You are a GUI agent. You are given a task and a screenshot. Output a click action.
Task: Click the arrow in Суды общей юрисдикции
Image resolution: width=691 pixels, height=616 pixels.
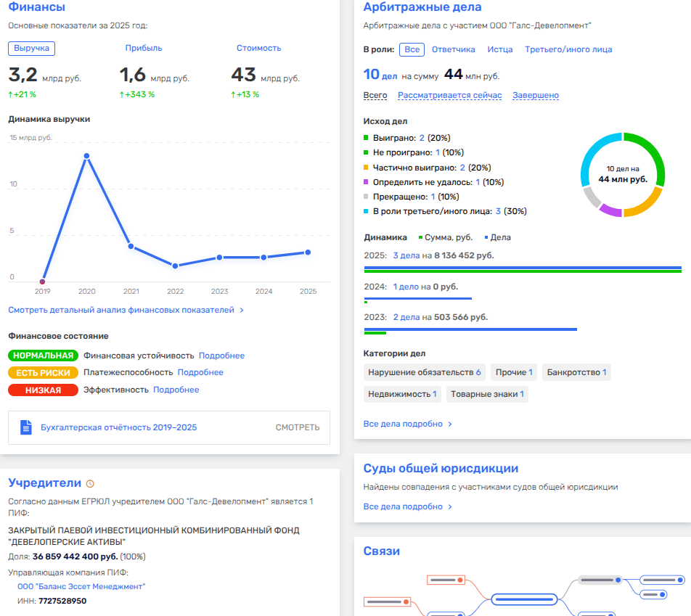[x=450, y=507]
